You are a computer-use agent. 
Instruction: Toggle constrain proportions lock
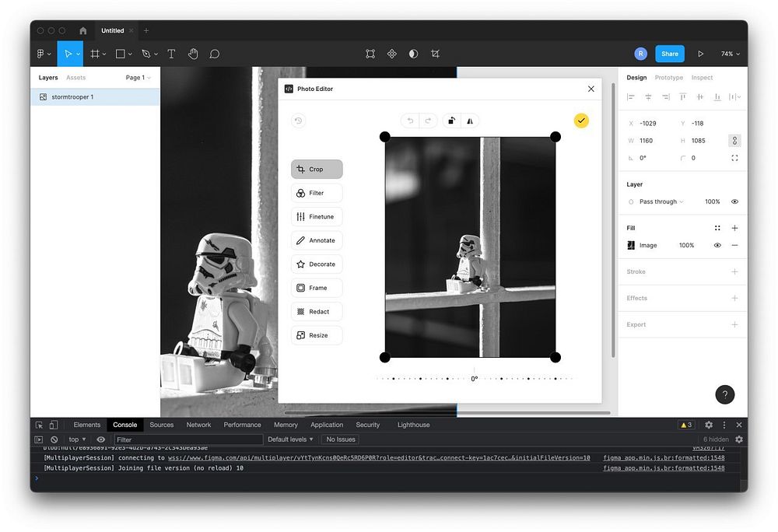(735, 141)
